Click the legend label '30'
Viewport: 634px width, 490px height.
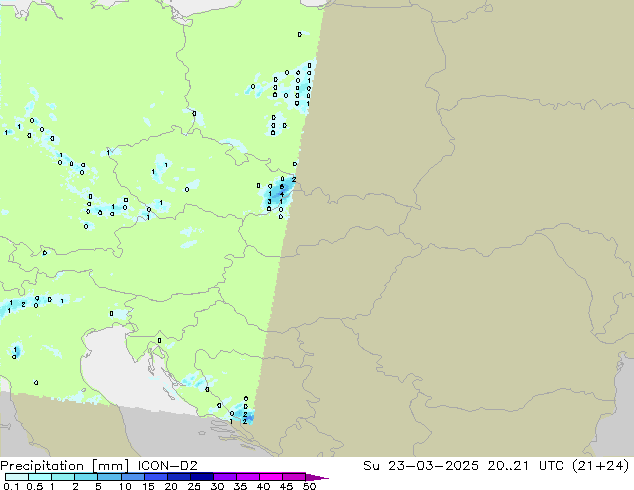(217, 486)
